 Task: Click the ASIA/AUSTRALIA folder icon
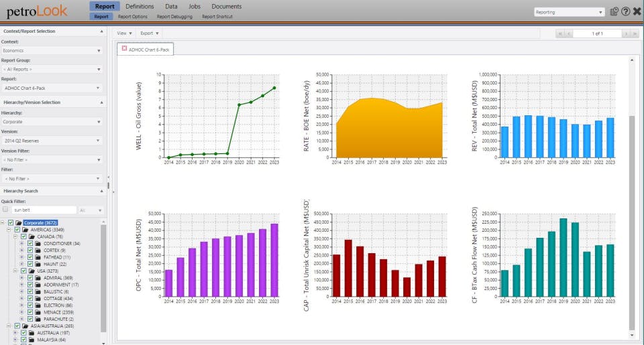(25, 326)
